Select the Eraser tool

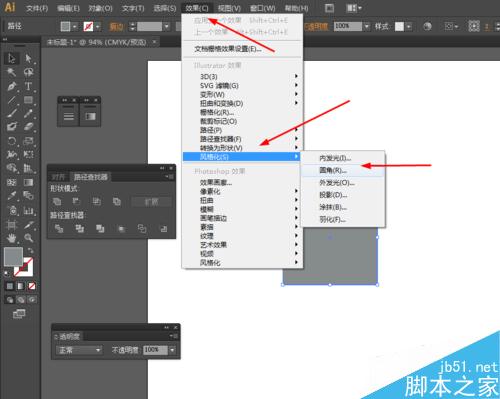[x=28, y=127]
